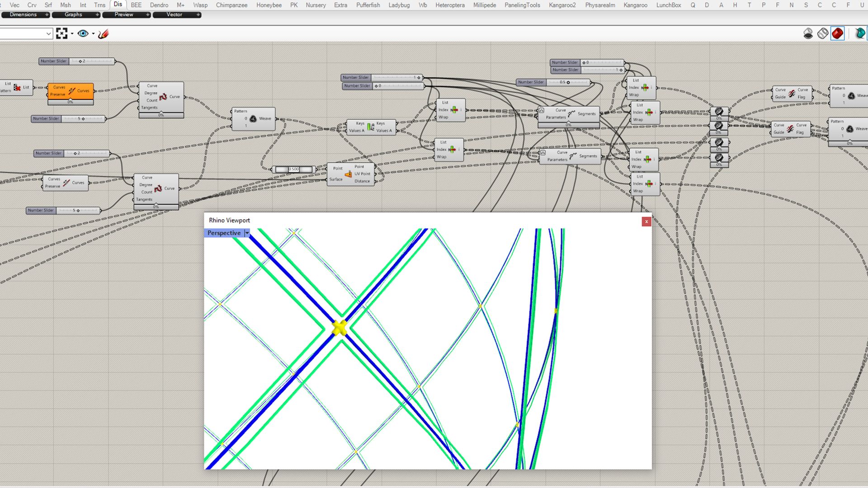Click the Surface Closest Point component icon
Viewport: 868px width, 488px height.
348,174
